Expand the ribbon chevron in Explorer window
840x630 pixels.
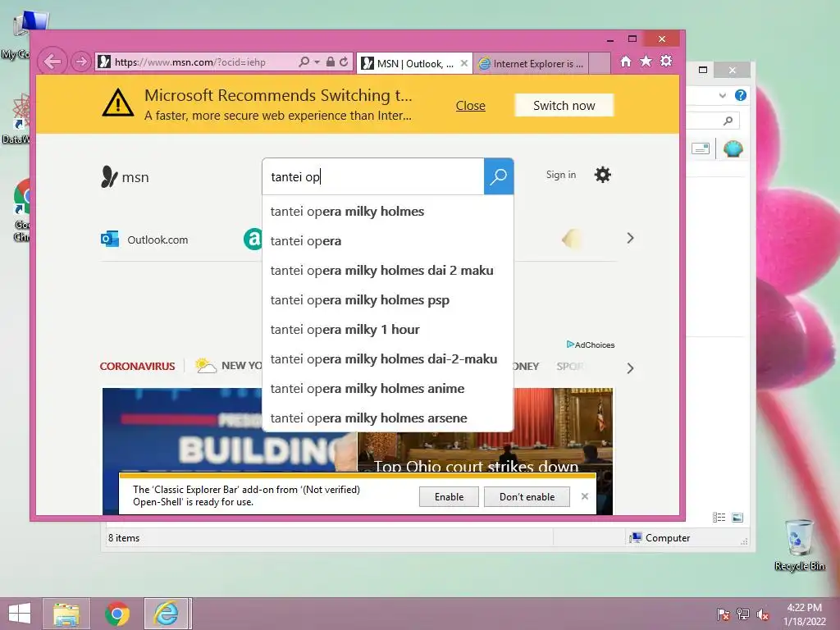click(722, 95)
